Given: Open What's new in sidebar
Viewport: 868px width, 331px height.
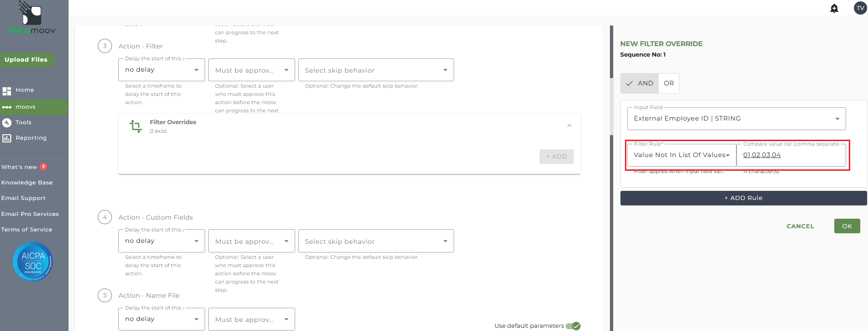Looking at the screenshot, I should point(19,167).
